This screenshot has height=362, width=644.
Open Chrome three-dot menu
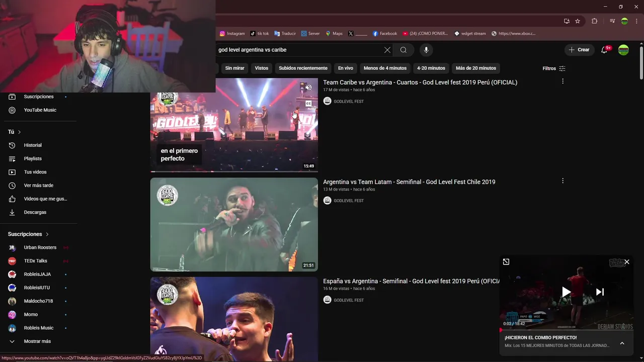click(636, 21)
